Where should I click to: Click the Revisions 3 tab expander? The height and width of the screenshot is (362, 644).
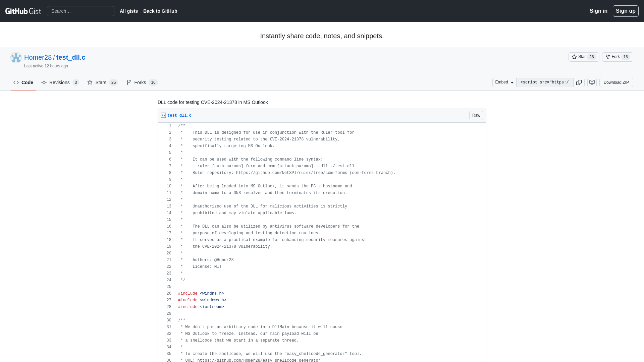pos(60,82)
